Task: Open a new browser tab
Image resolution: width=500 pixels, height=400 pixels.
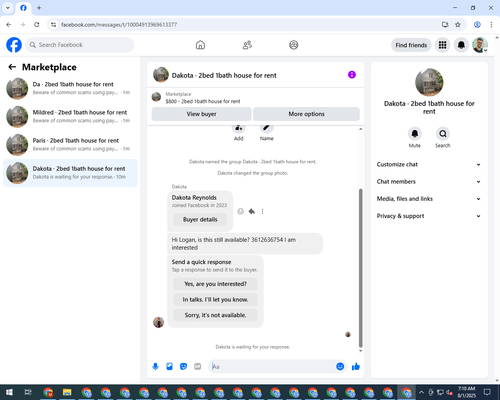Action: point(39,8)
